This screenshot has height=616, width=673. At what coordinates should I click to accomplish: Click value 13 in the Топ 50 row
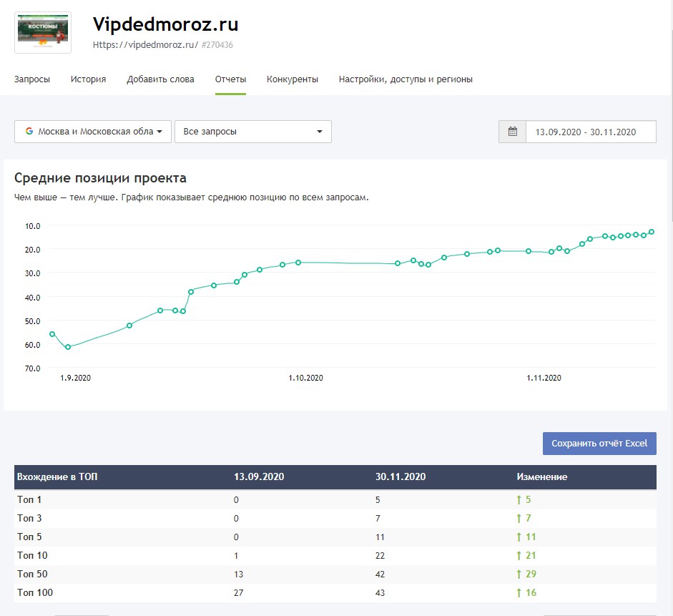238,575
